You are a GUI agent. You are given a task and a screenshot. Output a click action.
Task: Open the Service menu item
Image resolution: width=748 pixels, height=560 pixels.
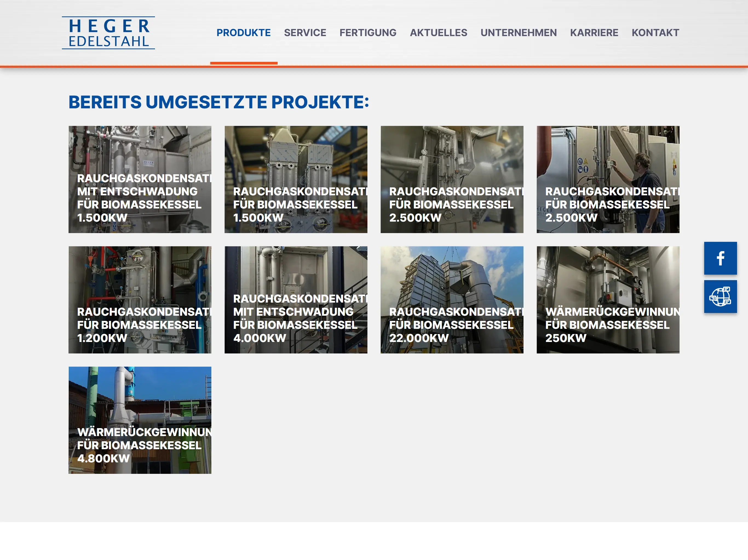point(305,33)
